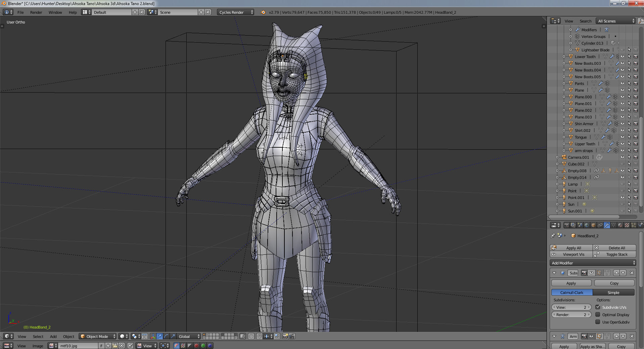Open the image editor Image menu
Viewport: 644px width, 349px height.
[x=38, y=346]
